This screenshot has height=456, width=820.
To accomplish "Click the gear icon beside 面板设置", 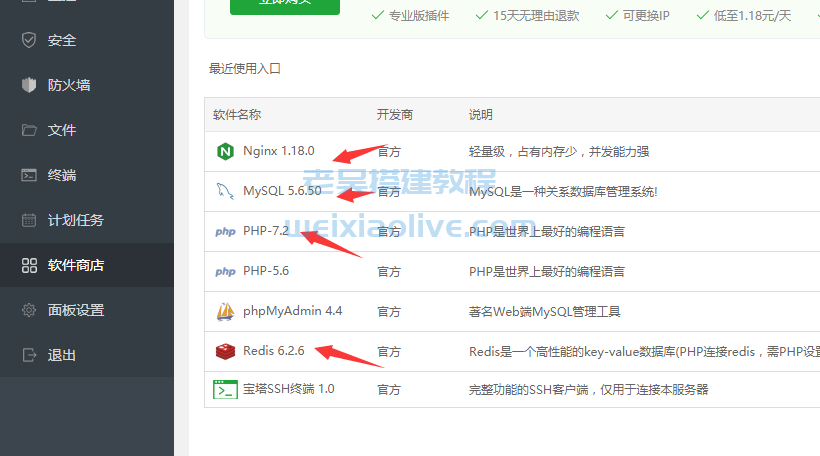I will (29, 310).
